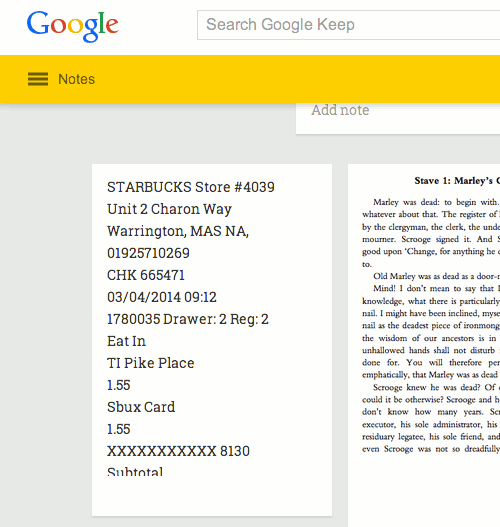The width and height of the screenshot is (500, 527).
Task: Click 'STARBUCKS Store #4039' text
Action: click(x=191, y=187)
